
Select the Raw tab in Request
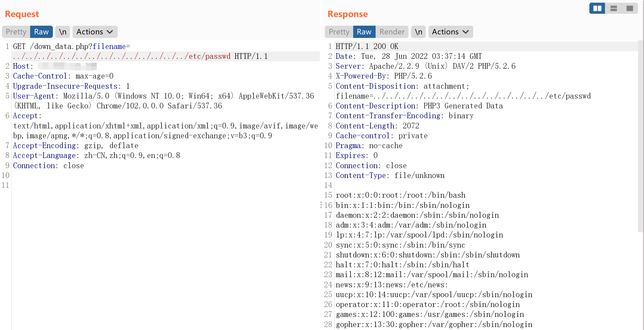(41, 32)
